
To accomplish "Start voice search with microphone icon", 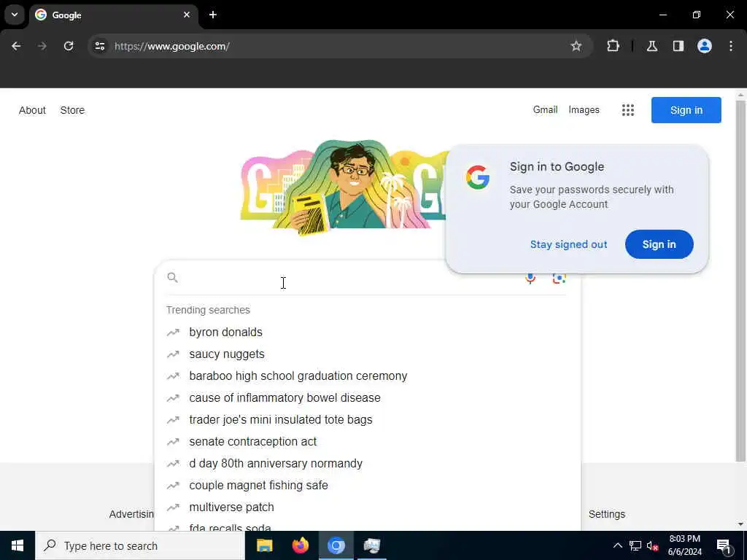I will 530,278.
